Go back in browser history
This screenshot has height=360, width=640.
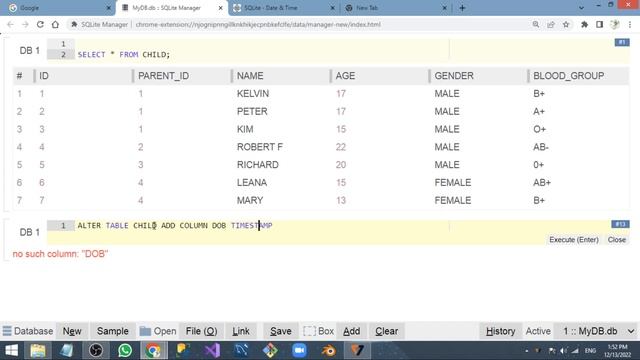tap(10, 24)
